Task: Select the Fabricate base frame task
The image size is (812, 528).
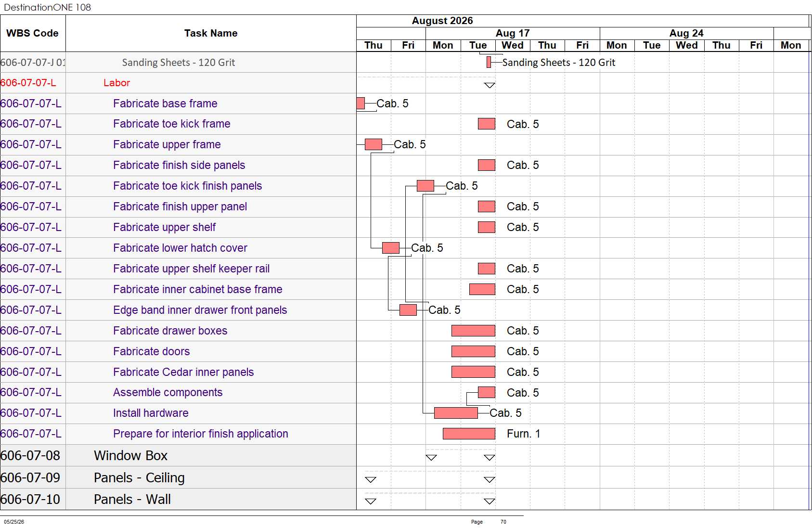Action: pyautogui.click(x=165, y=103)
